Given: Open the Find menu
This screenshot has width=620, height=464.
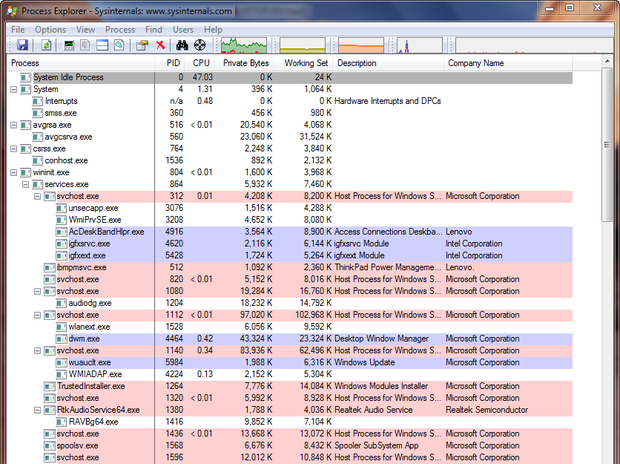Looking at the screenshot, I should coord(153,30).
